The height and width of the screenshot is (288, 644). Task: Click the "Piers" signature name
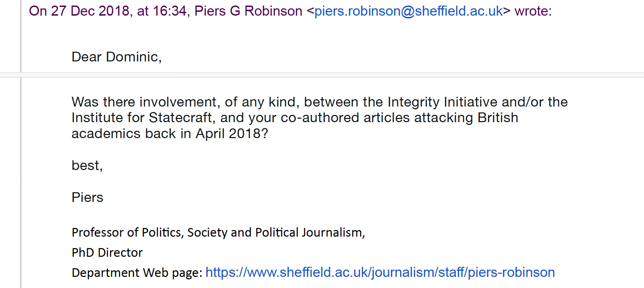tap(87, 197)
